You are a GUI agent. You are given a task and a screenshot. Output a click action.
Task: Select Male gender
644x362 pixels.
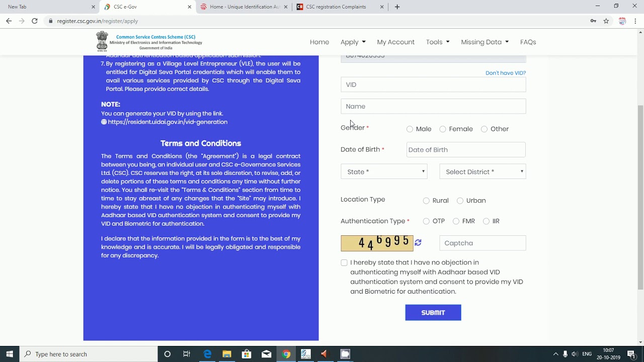[x=410, y=129]
